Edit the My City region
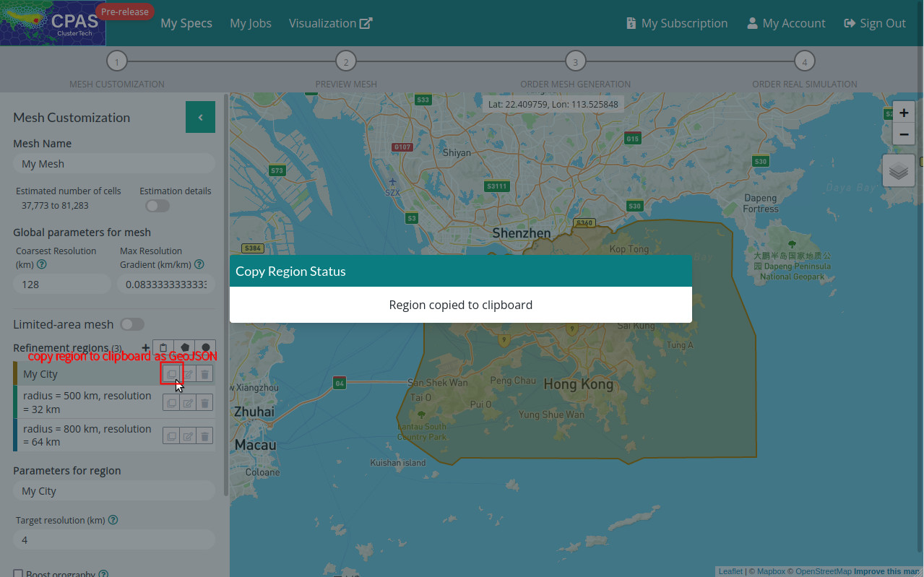Screen dimensions: 924x577 point(188,373)
